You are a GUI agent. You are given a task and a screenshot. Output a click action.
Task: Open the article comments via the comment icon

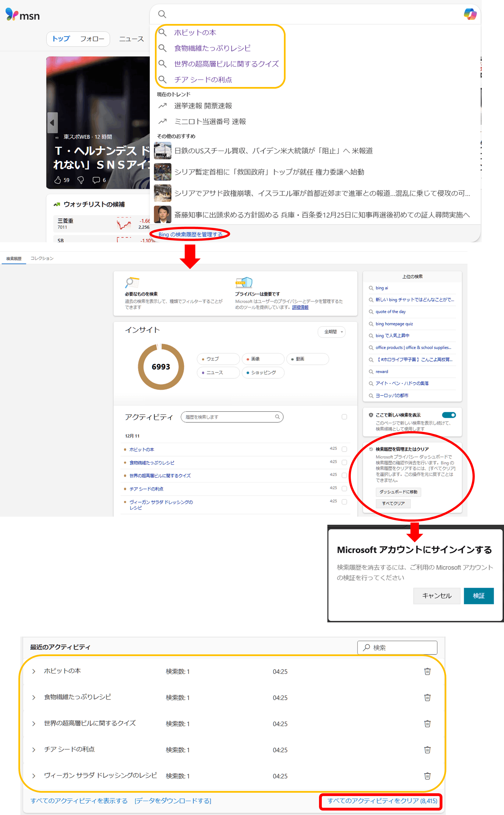coord(97,180)
